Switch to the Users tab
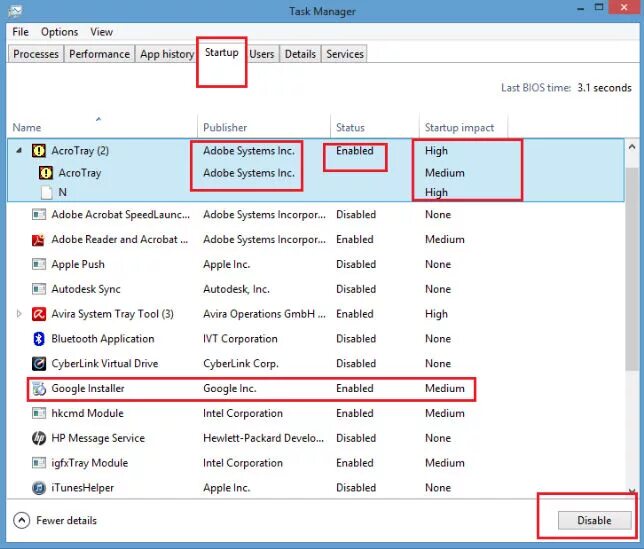Screen dimensions: 644x549 point(262,54)
